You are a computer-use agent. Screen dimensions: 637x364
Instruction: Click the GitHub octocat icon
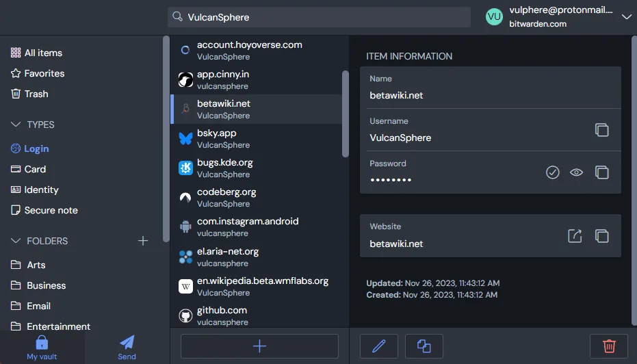coord(185,315)
